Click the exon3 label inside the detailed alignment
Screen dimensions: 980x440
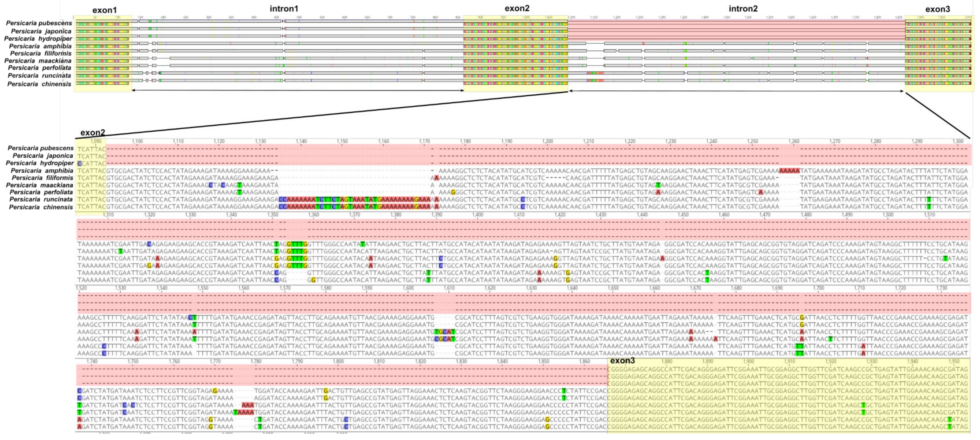(623, 361)
